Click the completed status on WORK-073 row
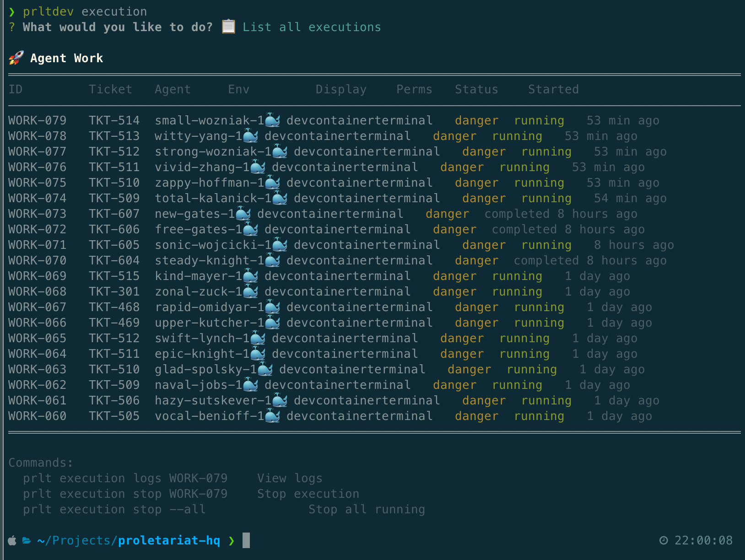The image size is (745, 560). point(517,214)
